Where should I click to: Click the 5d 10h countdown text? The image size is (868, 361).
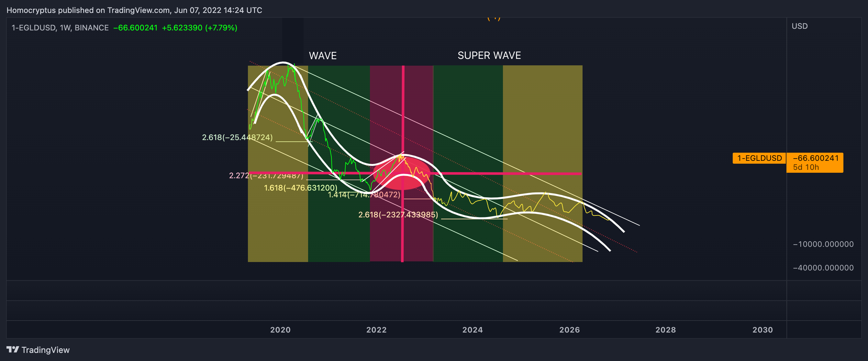point(806,167)
